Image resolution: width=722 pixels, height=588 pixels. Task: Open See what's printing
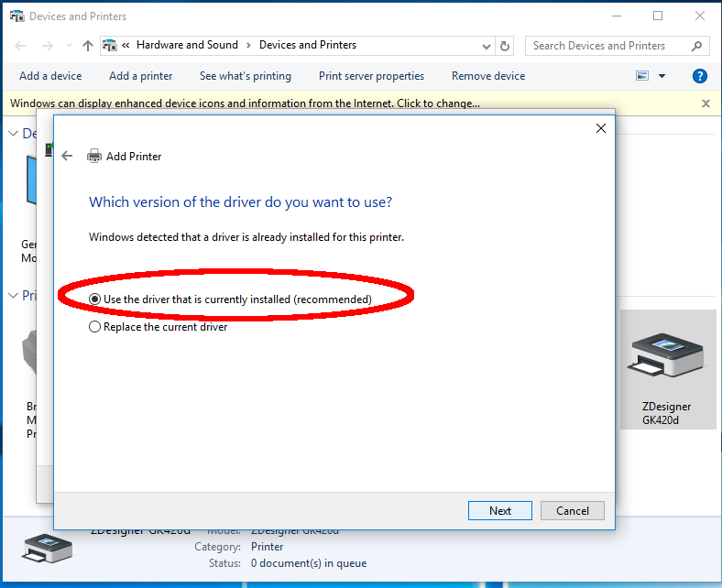point(246,76)
